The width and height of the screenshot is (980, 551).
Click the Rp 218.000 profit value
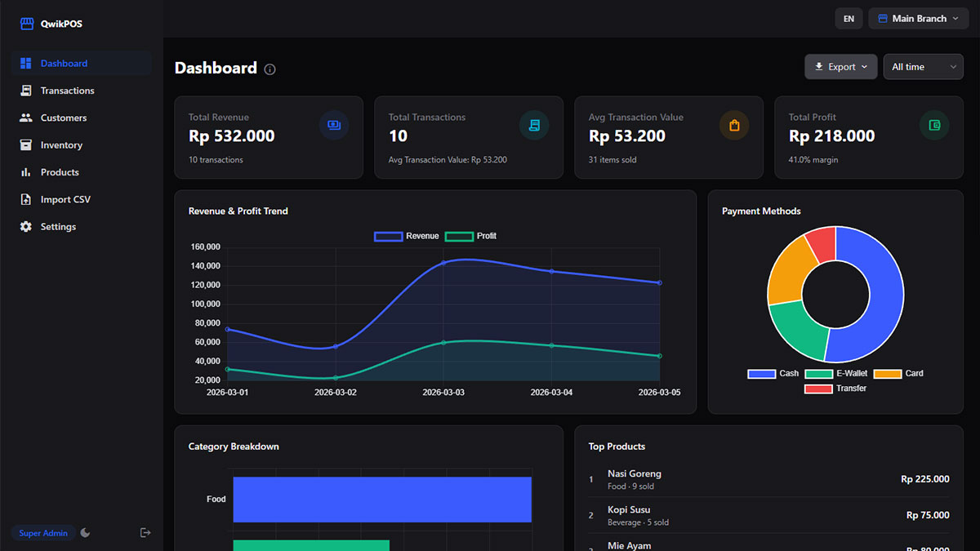(831, 136)
